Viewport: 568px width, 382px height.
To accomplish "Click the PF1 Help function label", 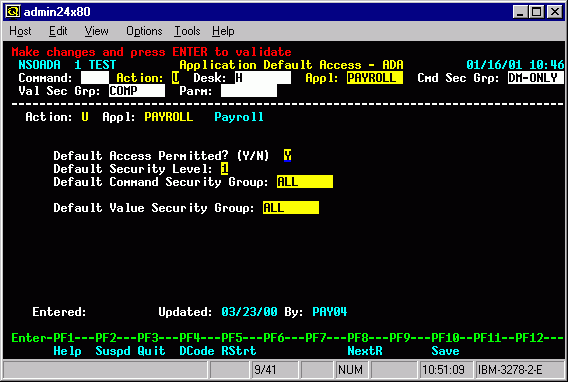I will (x=67, y=351).
